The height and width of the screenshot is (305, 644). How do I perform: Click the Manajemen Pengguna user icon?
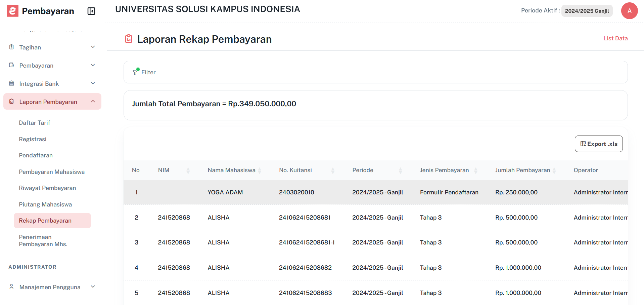coord(11,287)
